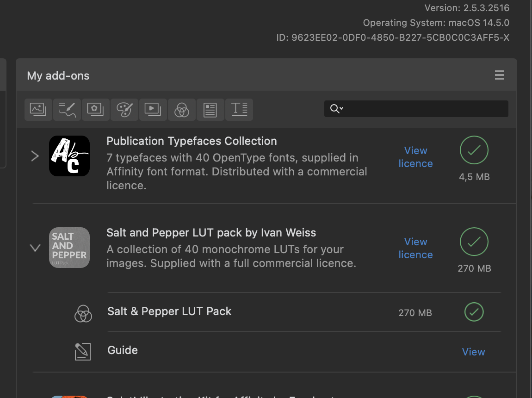Click the Guide document pencil icon
Image resolution: width=532 pixels, height=398 pixels.
(x=82, y=352)
